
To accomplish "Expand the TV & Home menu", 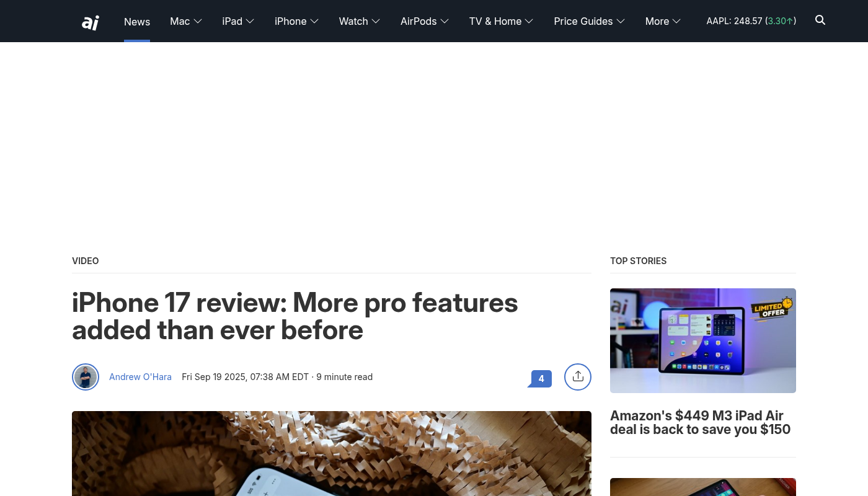I will point(501,21).
